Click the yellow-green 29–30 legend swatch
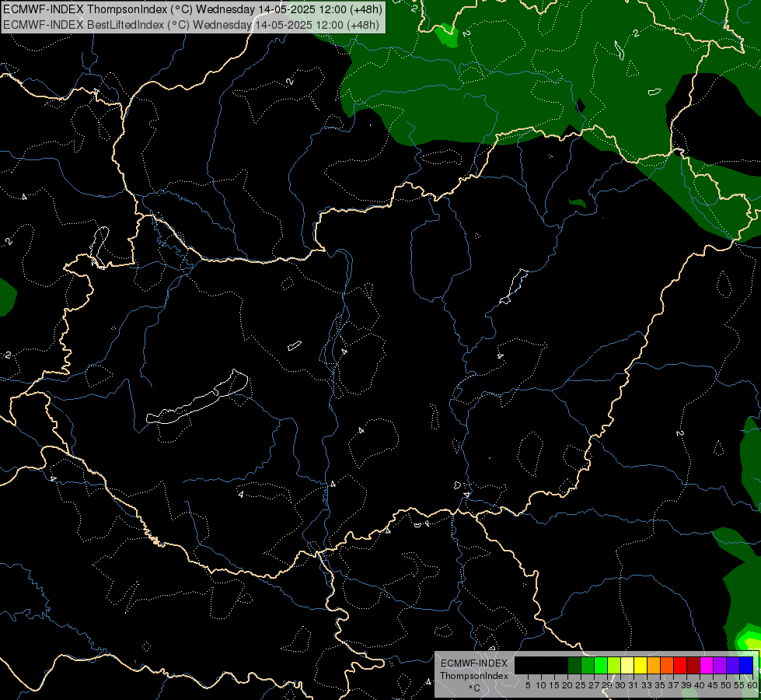 click(614, 665)
